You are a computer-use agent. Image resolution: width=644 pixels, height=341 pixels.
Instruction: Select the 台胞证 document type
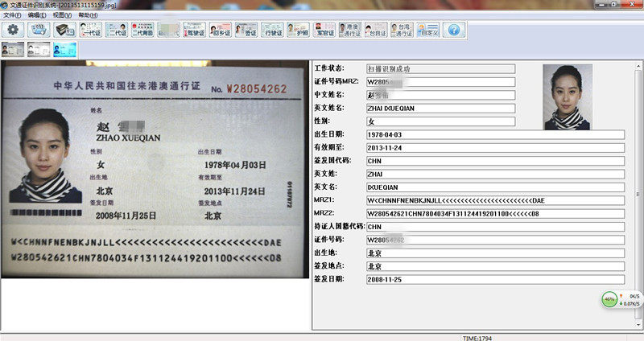click(x=376, y=30)
